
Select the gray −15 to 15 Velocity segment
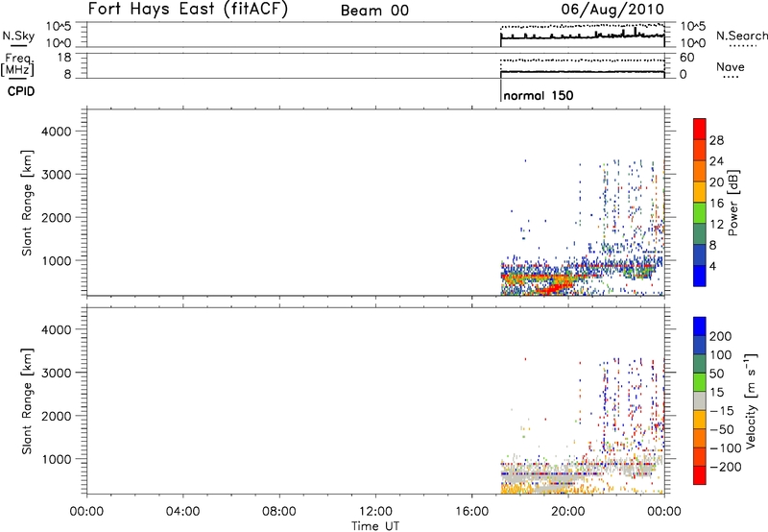[700, 401]
